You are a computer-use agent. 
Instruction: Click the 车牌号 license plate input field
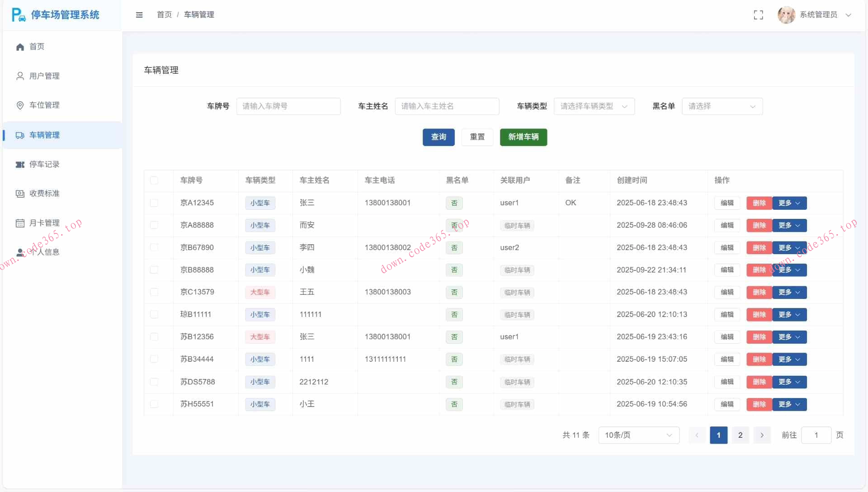click(288, 106)
